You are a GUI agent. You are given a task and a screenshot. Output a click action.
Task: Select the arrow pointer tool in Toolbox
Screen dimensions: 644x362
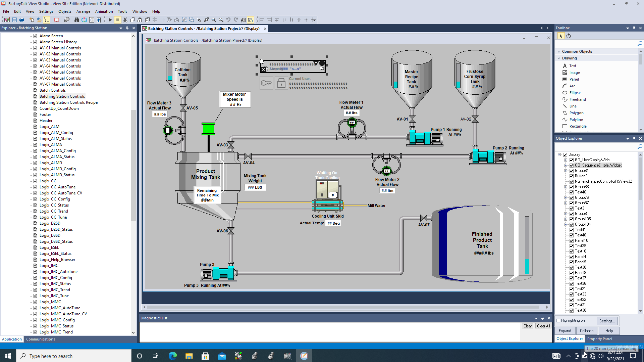[560, 36]
